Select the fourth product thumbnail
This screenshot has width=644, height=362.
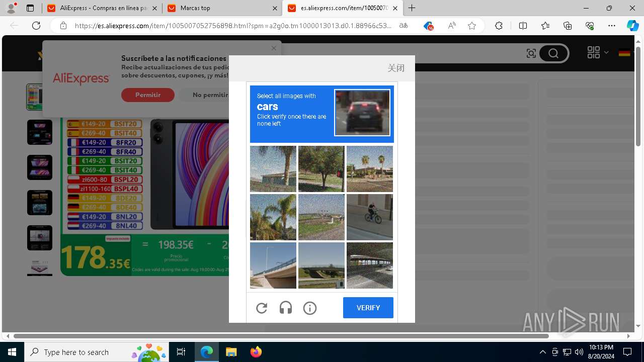coord(40,203)
